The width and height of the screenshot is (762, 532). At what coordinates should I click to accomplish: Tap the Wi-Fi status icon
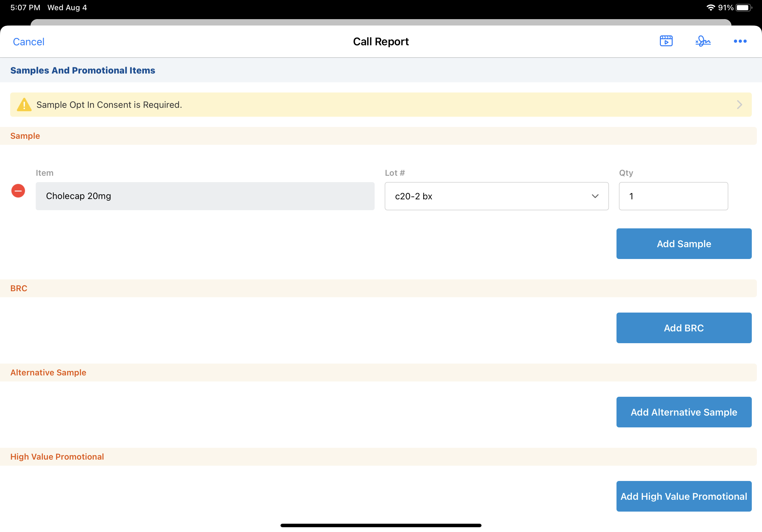pyautogui.click(x=710, y=7)
